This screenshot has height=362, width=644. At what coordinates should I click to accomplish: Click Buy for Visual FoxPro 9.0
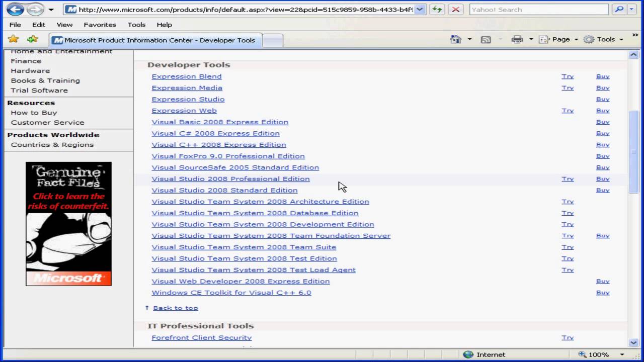point(603,156)
